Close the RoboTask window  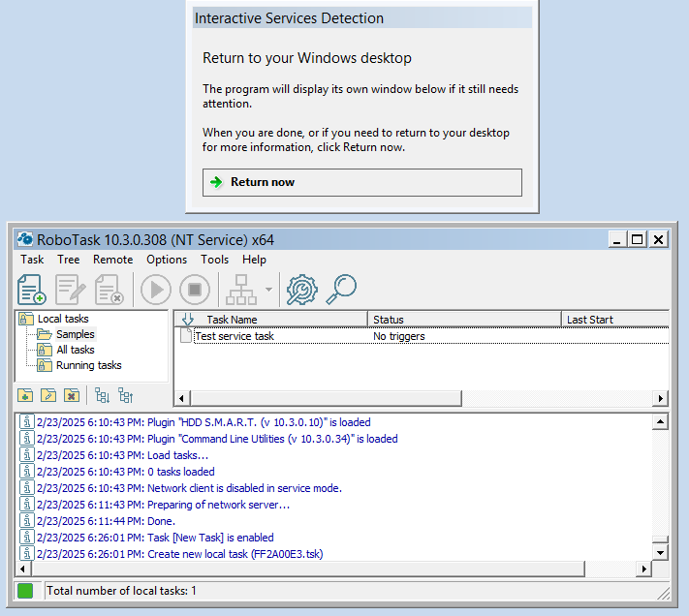(658, 240)
